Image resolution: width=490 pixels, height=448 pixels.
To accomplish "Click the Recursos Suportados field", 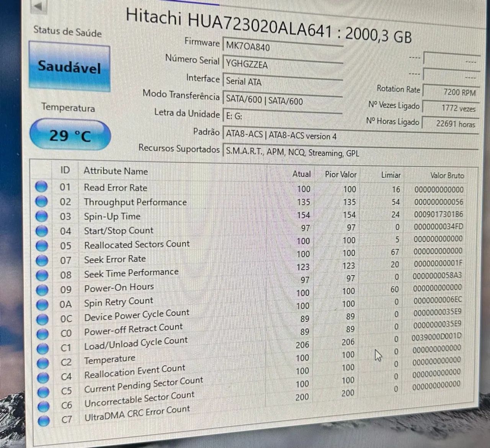I will pos(350,153).
